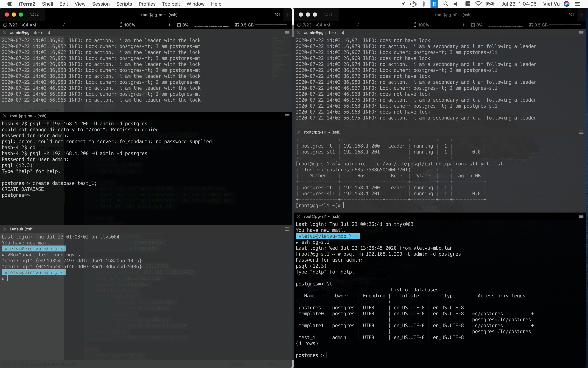The width and height of the screenshot is (588, 368).
Task: Click the Viet Vu user name
Action: pos(551,4)
